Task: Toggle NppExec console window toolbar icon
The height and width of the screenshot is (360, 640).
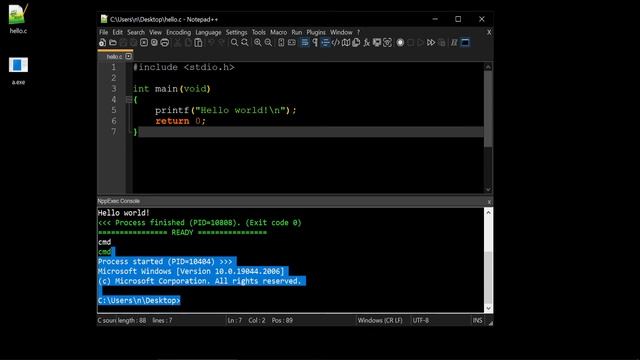Action: (465, 42)
